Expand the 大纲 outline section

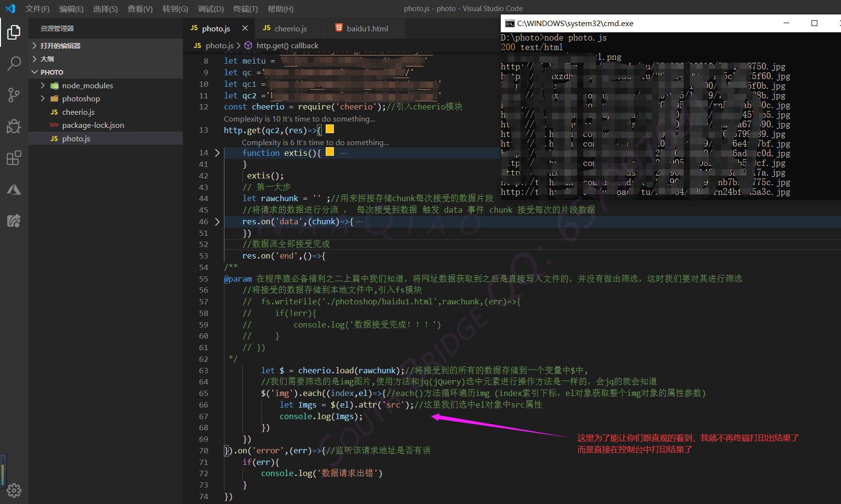click(x=105, y=59)
